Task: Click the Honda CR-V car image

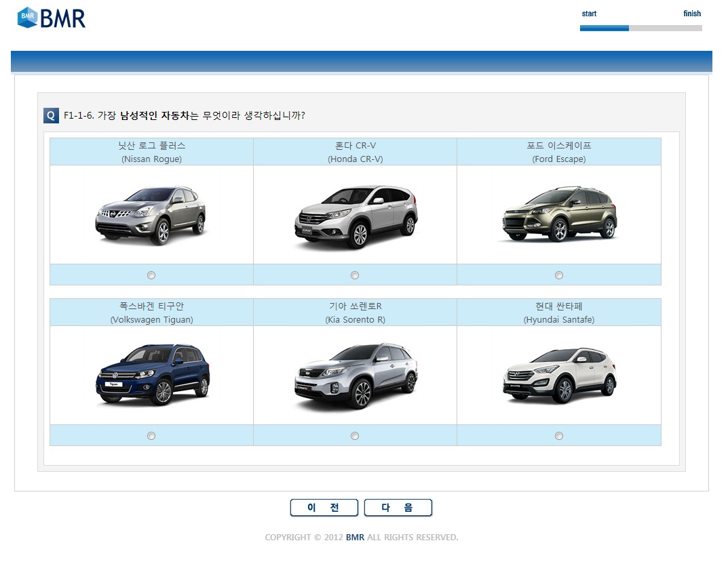Action: pyautogui.click(x=356, y=217)
